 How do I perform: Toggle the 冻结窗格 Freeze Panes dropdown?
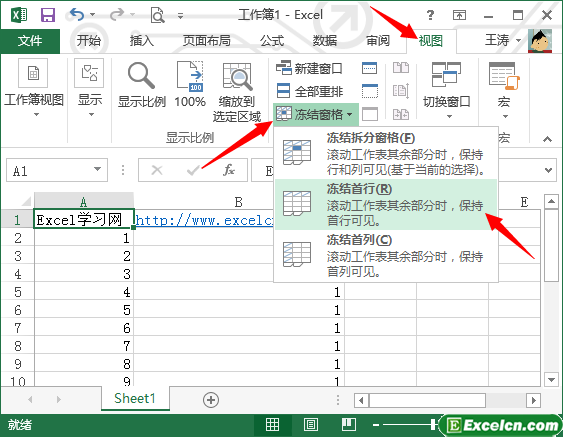pos(316,115)
